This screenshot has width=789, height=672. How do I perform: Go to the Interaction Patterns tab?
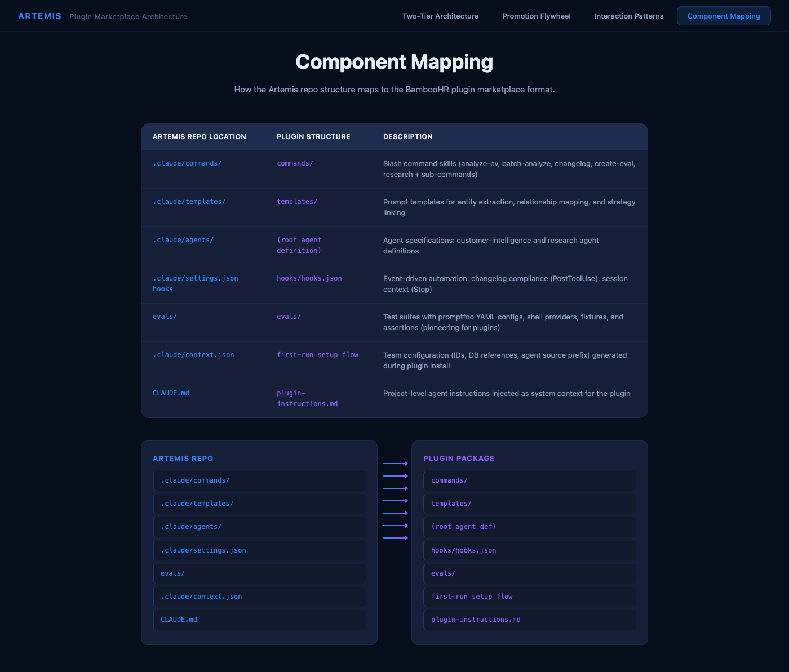[x=629, y=16]
